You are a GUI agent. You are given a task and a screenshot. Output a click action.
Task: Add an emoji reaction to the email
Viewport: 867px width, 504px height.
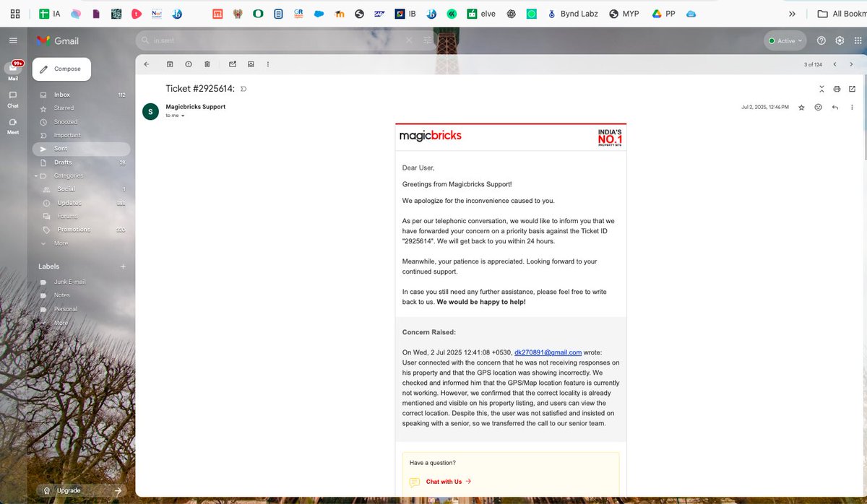818,107
